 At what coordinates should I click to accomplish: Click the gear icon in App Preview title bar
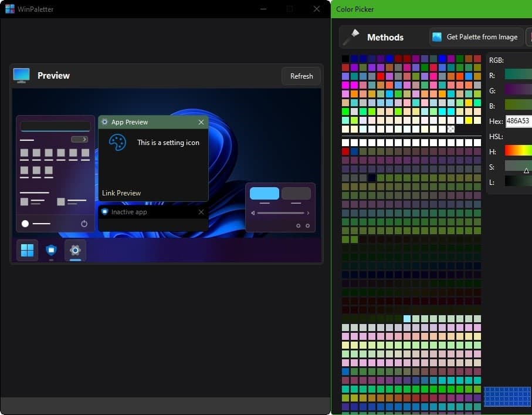pos(105,122)
